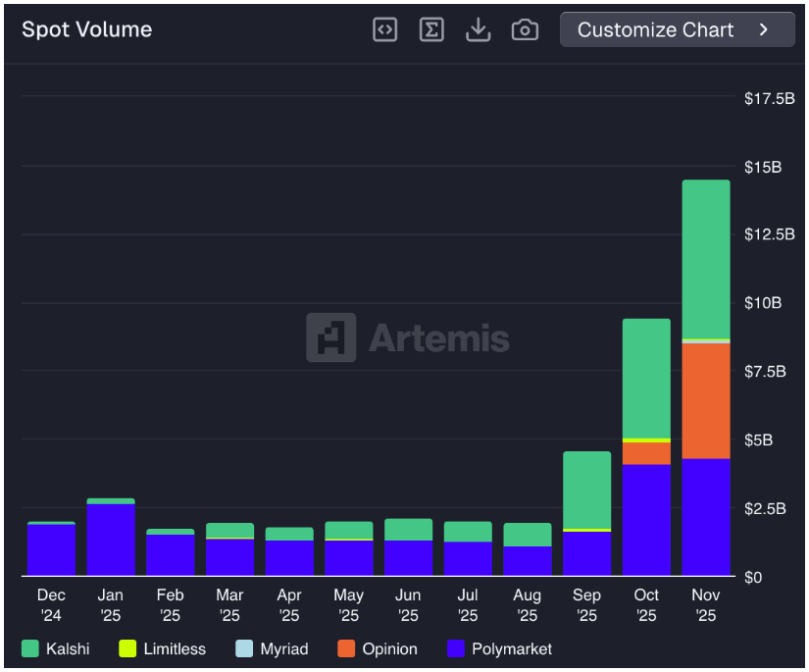
Task: Toggle Myriad series in legend
Action: pos(271,648)
